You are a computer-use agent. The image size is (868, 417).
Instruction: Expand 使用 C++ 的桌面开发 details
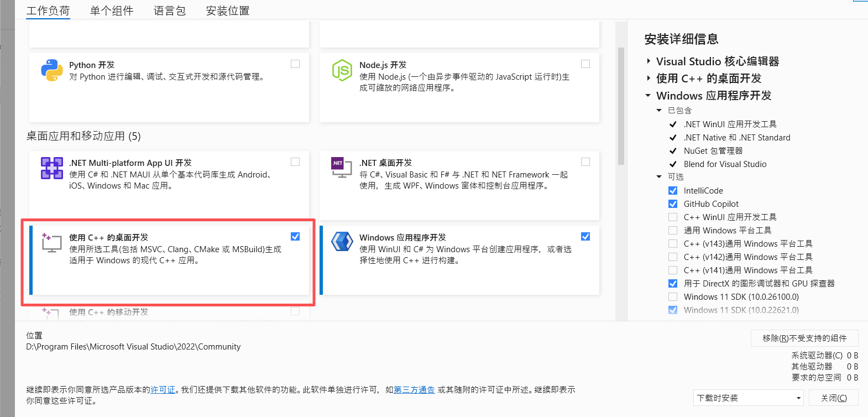coord(649,79)
